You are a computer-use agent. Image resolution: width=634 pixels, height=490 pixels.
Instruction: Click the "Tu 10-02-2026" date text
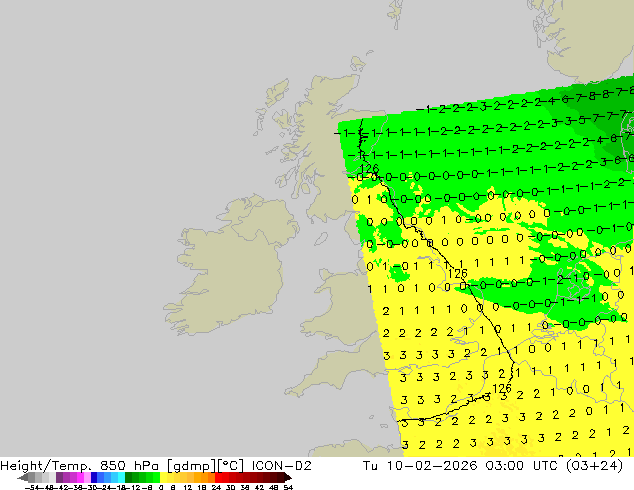(420, 466)
